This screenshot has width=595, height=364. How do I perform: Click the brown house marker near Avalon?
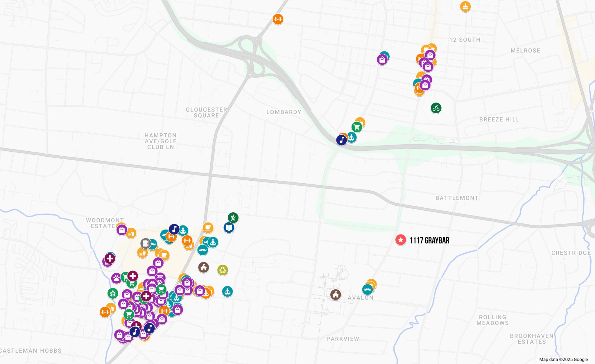(336, 295)
